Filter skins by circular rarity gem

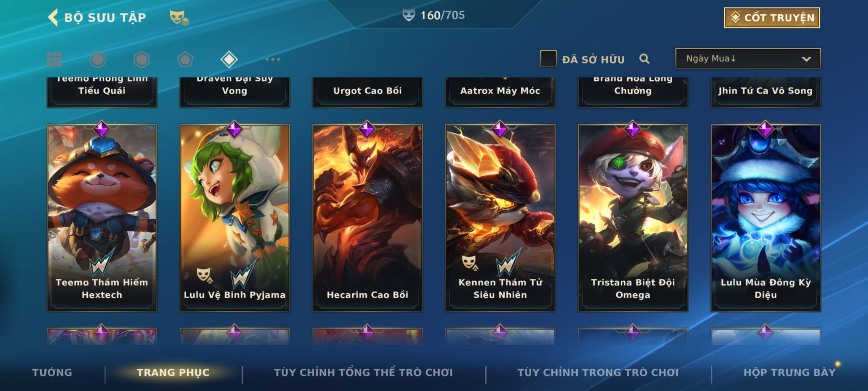tap(98, 59)
